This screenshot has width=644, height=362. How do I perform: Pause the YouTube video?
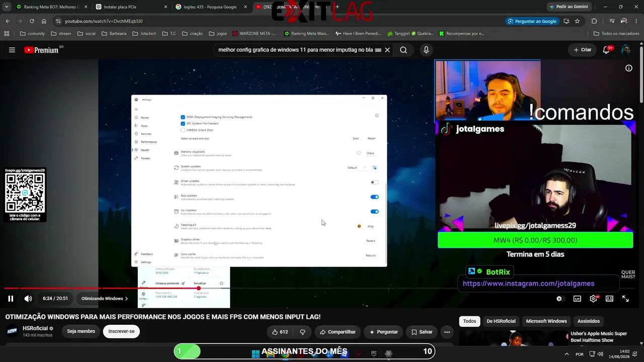[x=11, y=299]
